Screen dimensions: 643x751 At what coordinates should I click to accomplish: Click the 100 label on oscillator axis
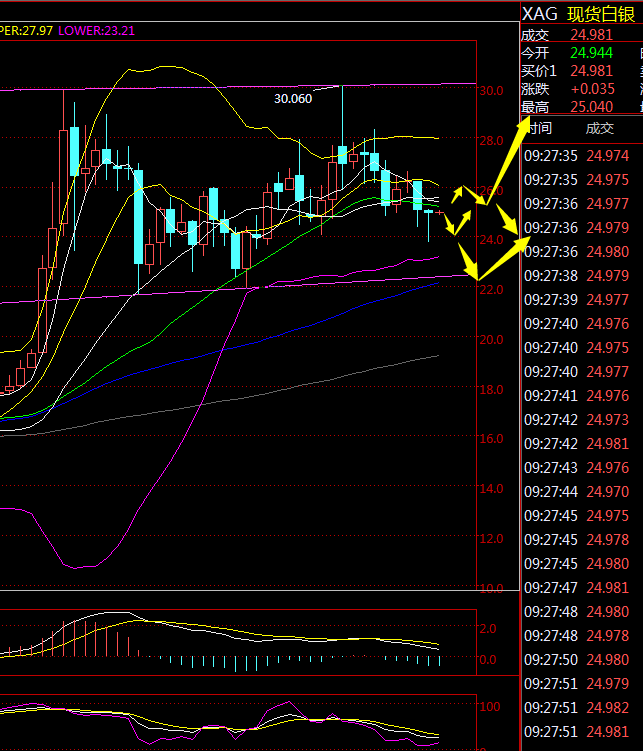coord(490,706)
